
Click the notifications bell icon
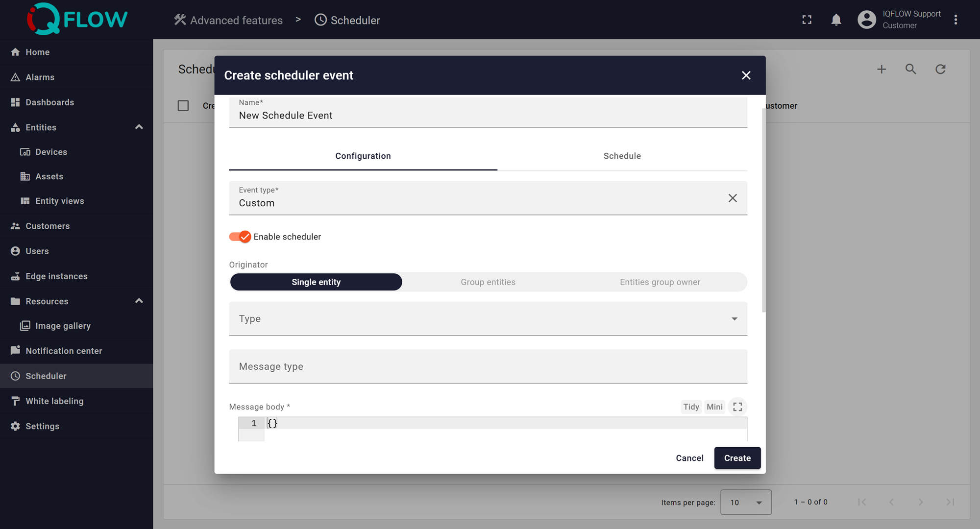pyautogui.click(x=836, y=20)
